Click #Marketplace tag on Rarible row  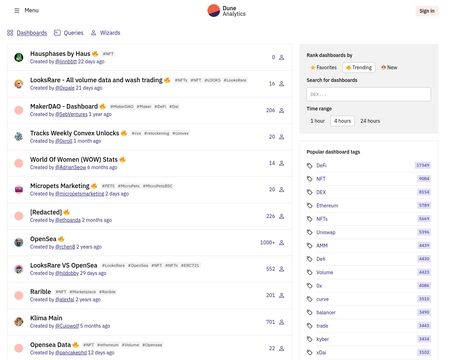click(x=83, y=292)
